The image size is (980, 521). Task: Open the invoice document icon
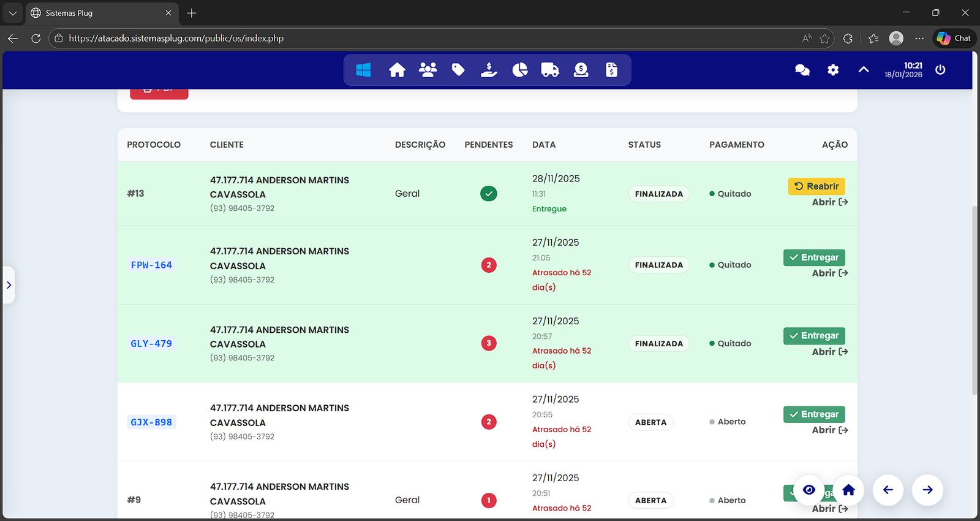point(611,70)
